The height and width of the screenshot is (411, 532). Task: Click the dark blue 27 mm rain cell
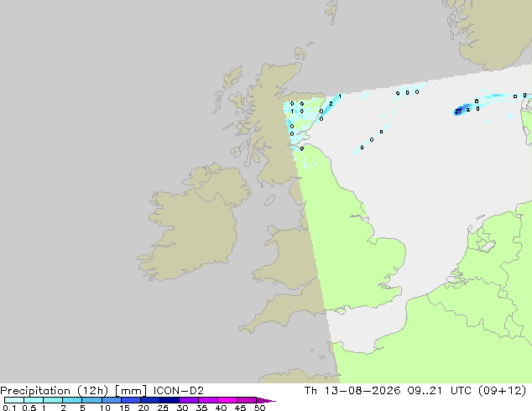(x=459, y=111)
